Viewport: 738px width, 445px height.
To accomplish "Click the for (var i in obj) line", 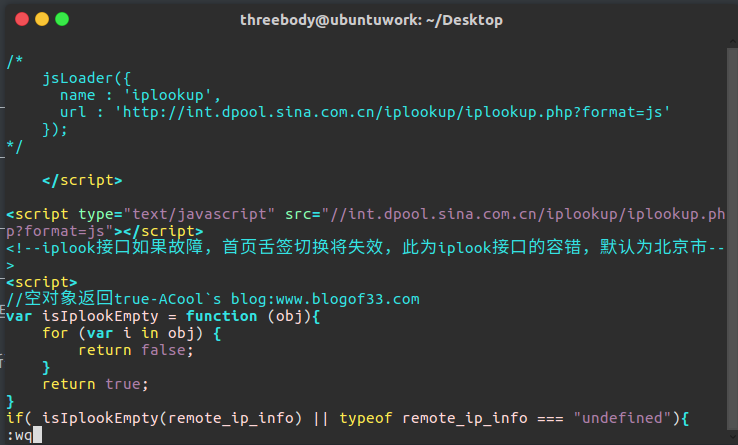I will [132, 333].
